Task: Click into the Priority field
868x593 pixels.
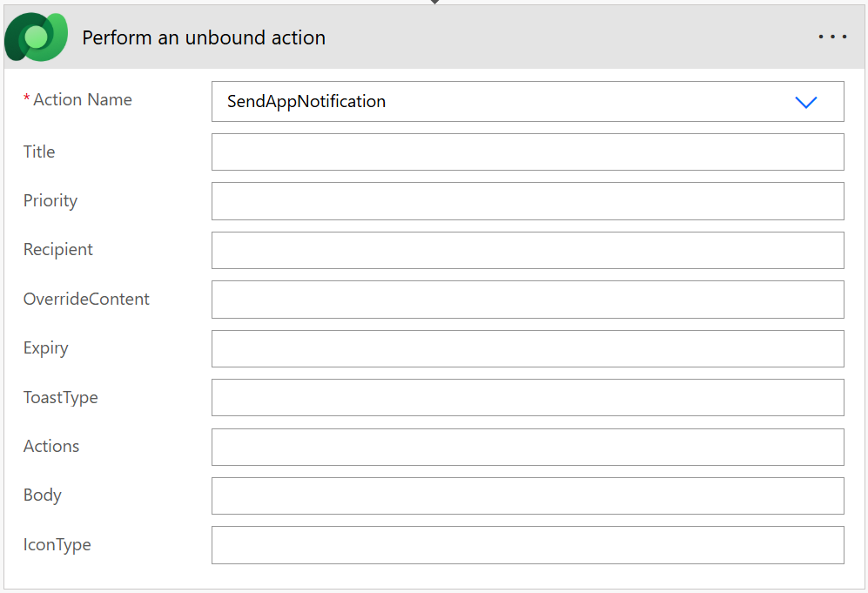Action: tap(528, 201)
